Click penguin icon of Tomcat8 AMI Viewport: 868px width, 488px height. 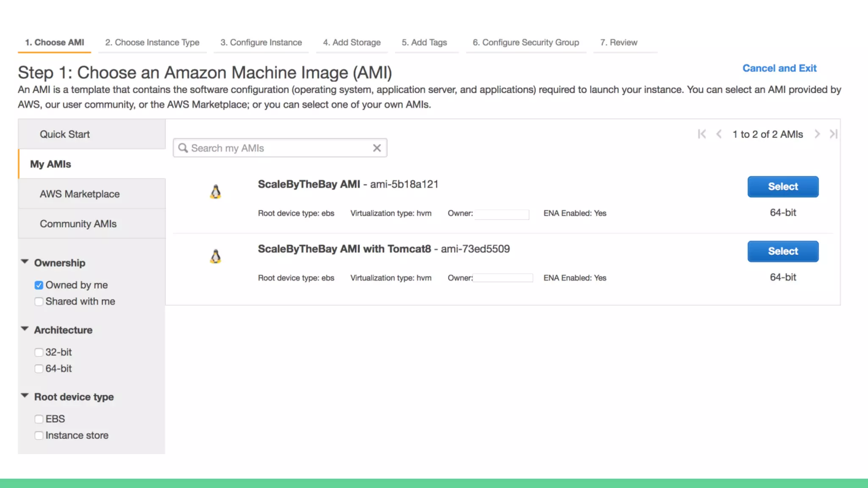tap(216, 257)
